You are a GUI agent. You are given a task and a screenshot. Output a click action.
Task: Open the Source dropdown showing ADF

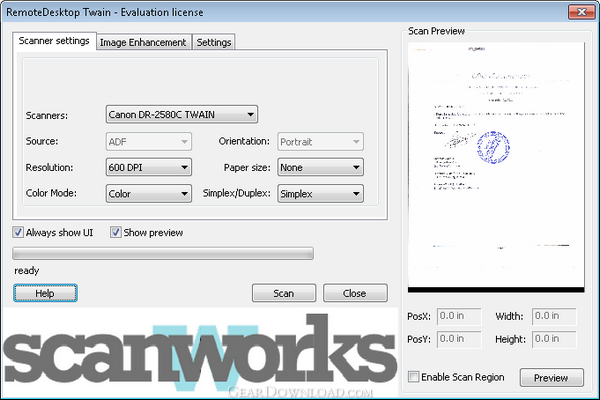pyautogui.click(x=148, y=142)
